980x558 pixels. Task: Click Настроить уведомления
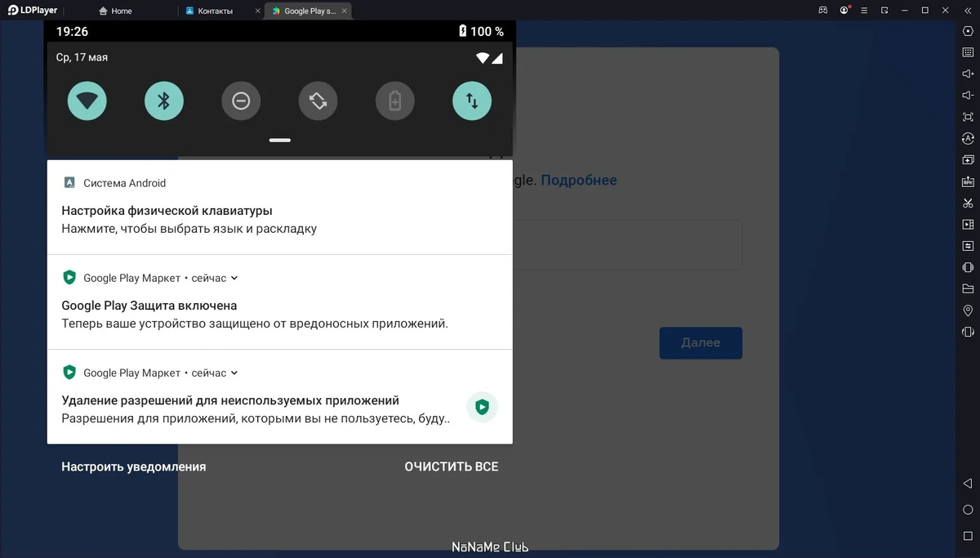point(134,467)
